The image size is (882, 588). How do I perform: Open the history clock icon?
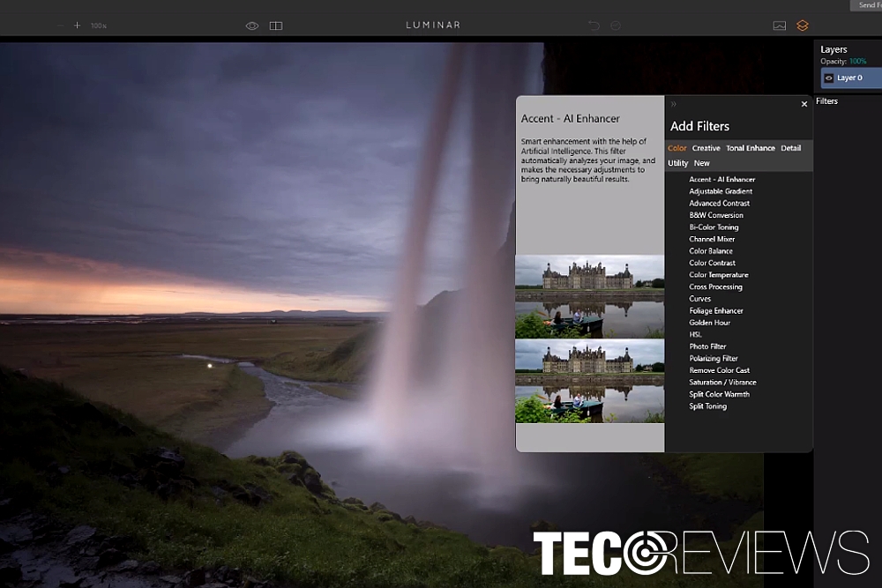[x=616, y=26]
